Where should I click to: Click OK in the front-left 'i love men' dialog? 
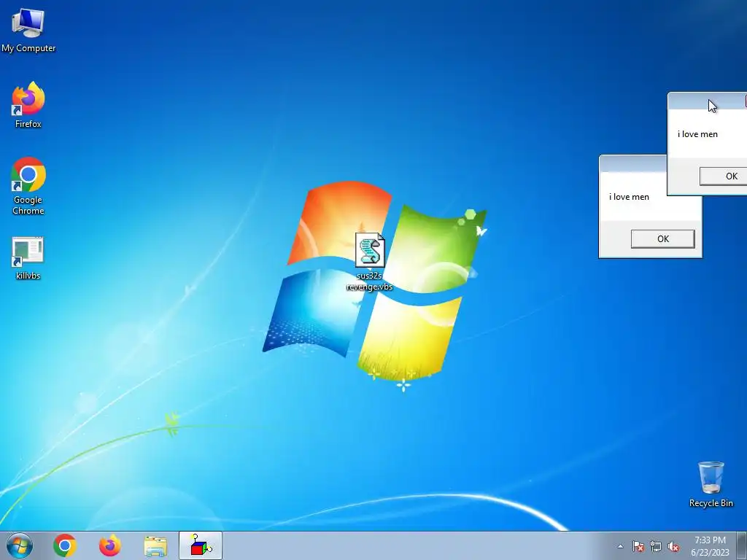click(662, 239)
